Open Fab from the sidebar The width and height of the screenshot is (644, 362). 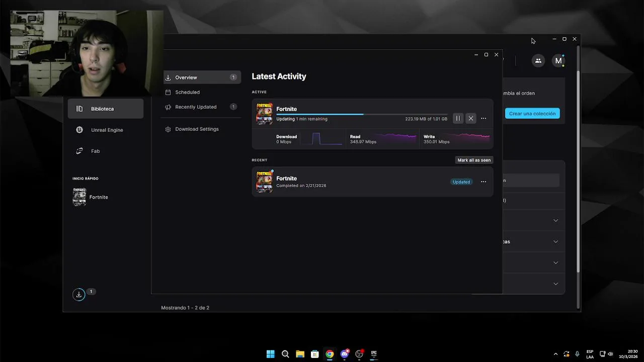(106, 151)
